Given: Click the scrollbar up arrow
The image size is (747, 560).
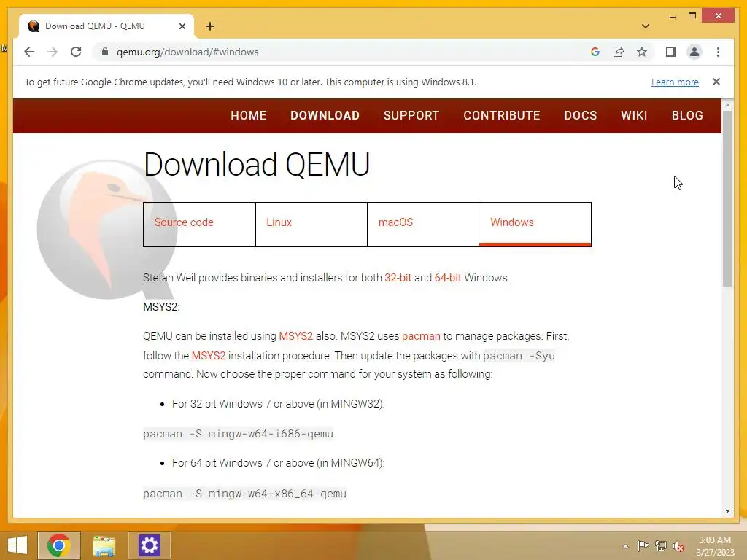Looking at the screenshot, I should coord(727,105).
